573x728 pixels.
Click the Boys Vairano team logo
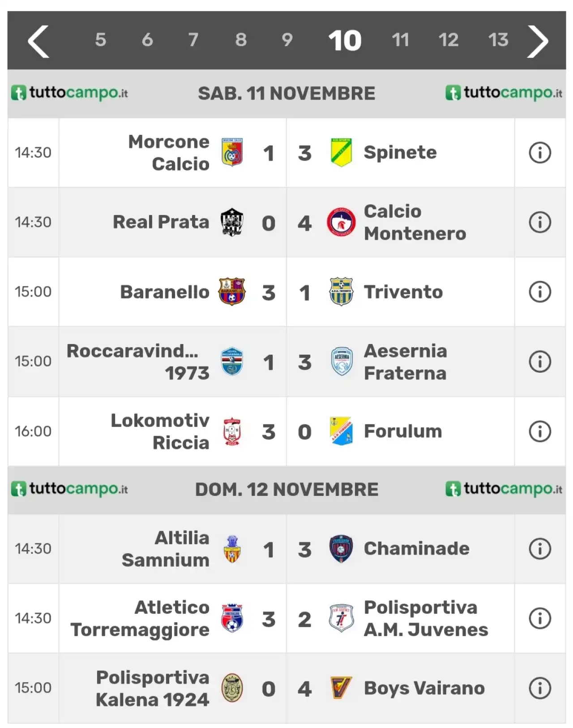(x=341, y=688)
